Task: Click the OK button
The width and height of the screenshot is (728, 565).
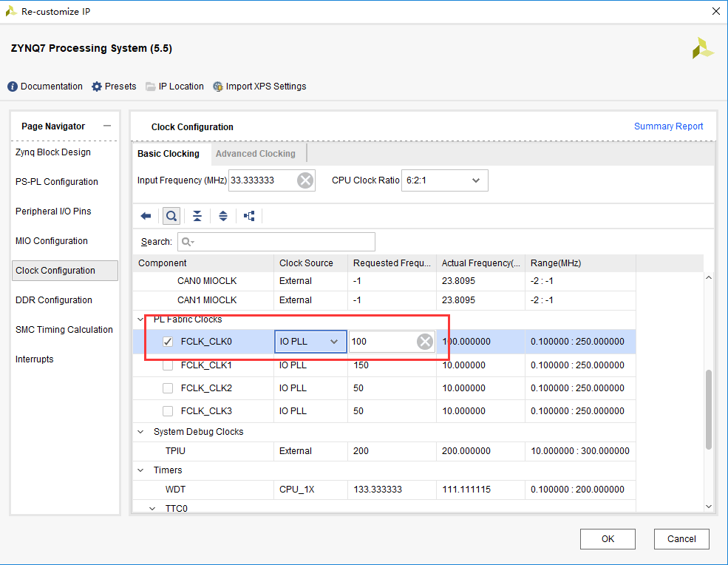Action: point(608,539)
